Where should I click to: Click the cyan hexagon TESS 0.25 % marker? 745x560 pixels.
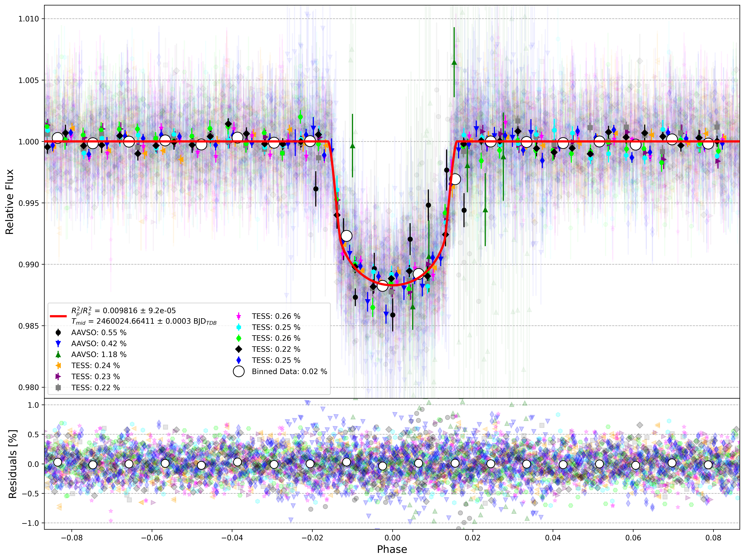239,327
